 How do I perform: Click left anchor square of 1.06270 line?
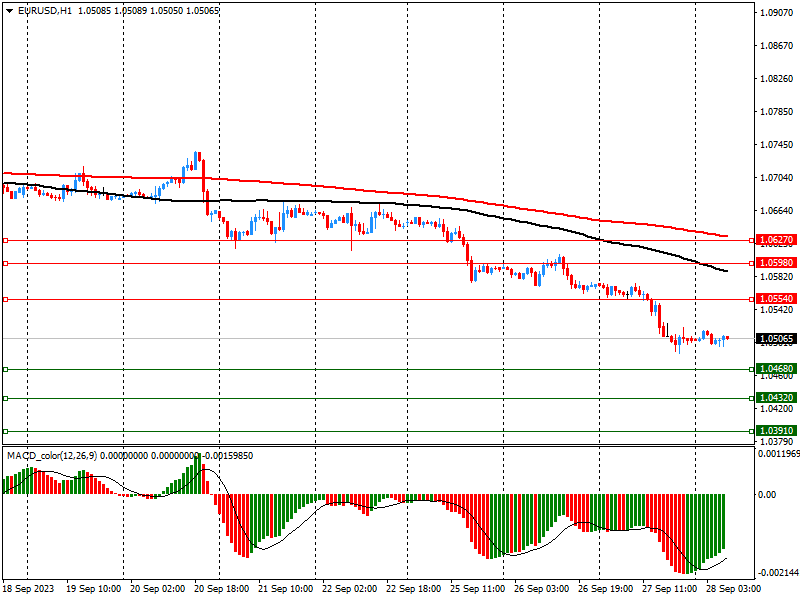coord(6,241)
